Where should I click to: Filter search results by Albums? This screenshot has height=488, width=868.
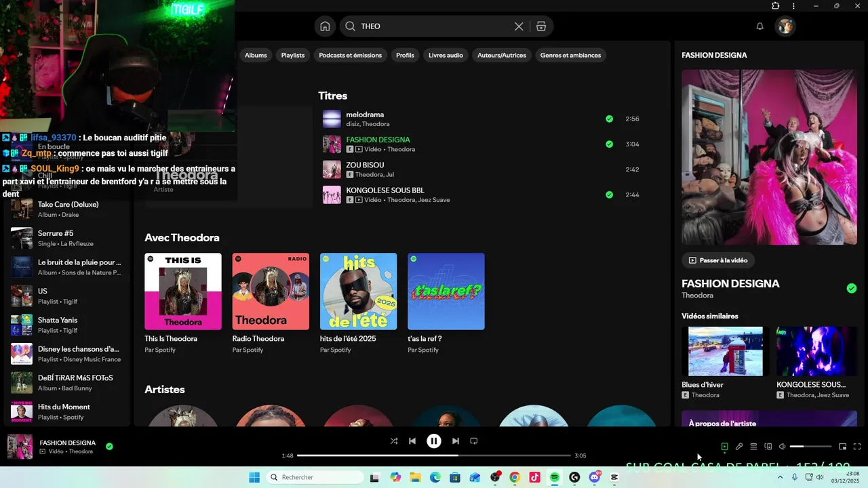point(256,55)
